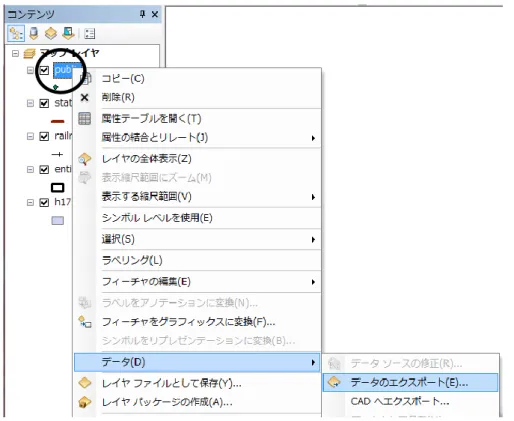Choose 属性テーブルを開く(T)

tap(197, 118)
